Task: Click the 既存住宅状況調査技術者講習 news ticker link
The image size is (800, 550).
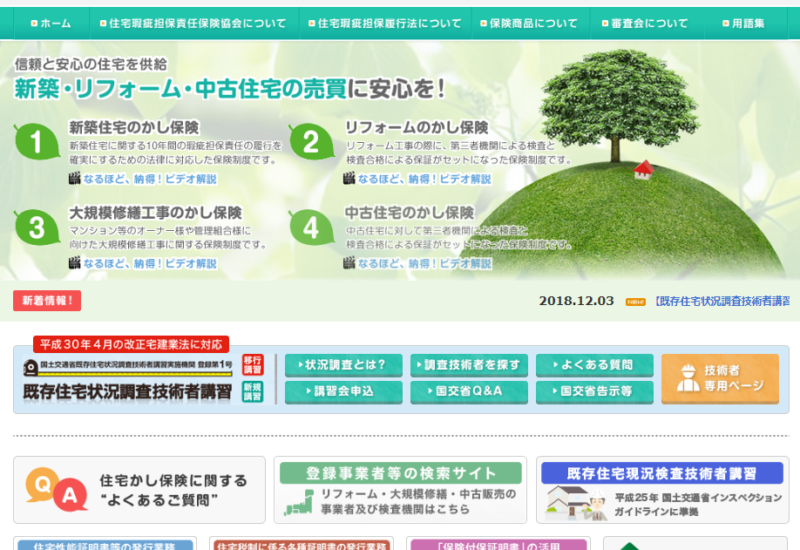Action: [722, 300]
